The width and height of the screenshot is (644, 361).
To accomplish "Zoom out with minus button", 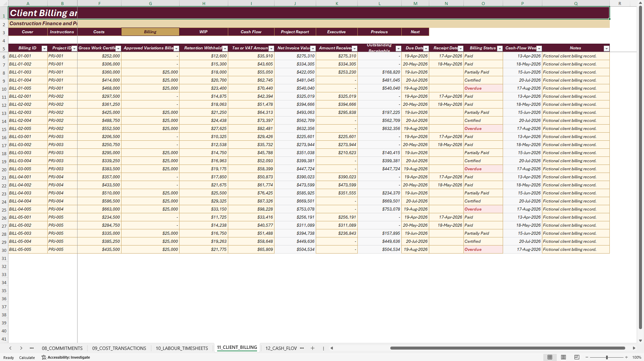I will pos(587,357).
